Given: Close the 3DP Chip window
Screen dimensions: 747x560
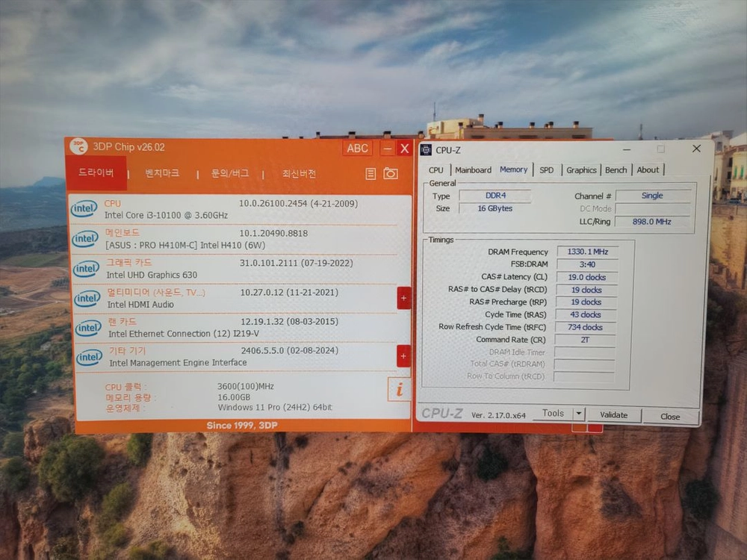Looking at the screenshot, I should [404, 149].
